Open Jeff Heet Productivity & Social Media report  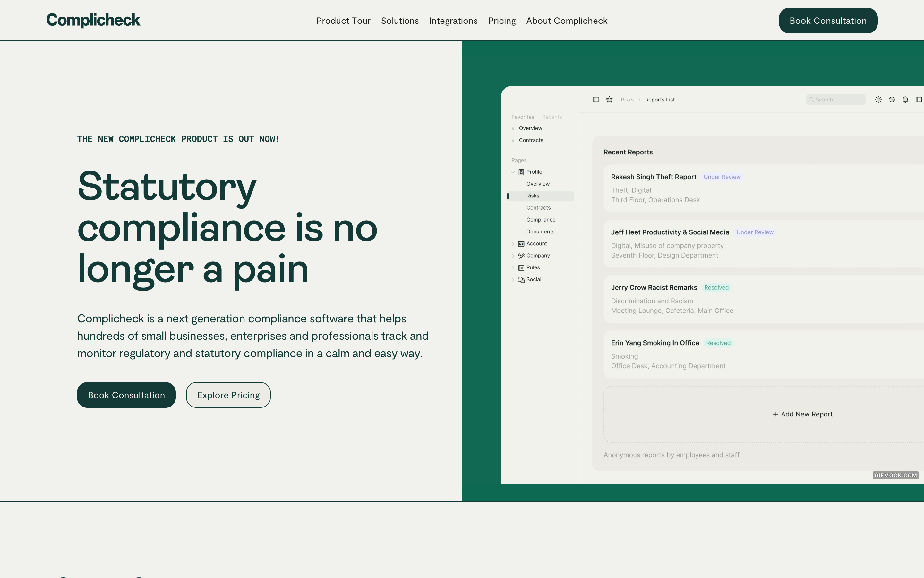point(670,232)
